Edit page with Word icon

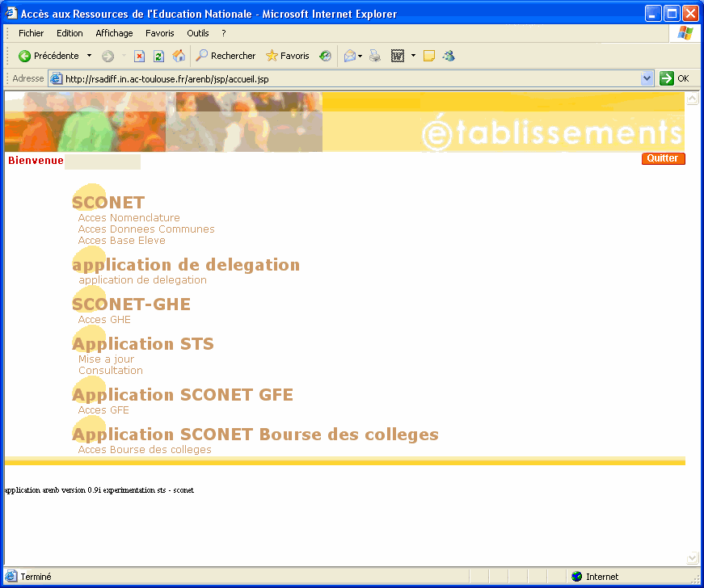coord(398,56)
